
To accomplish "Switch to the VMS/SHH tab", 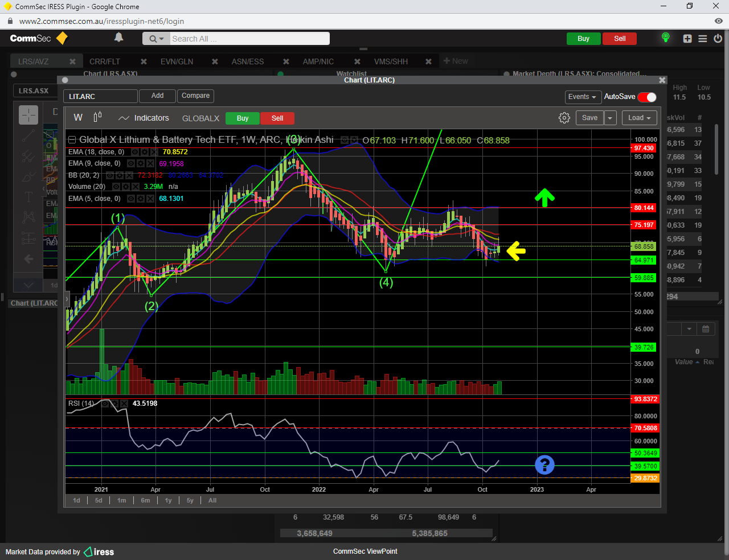I will 391,61.
